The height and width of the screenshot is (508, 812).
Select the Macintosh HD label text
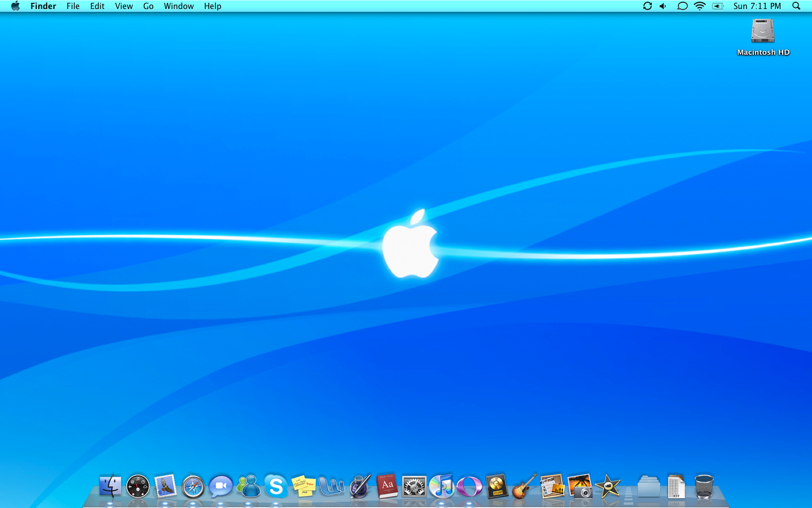[x=764, y=52]
